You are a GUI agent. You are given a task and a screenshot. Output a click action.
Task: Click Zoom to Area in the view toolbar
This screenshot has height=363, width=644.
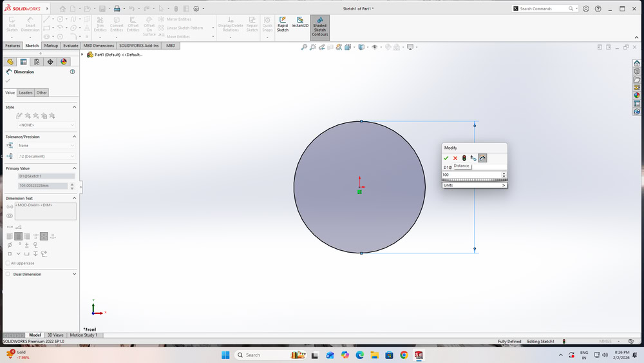click(x=313, y=47)
